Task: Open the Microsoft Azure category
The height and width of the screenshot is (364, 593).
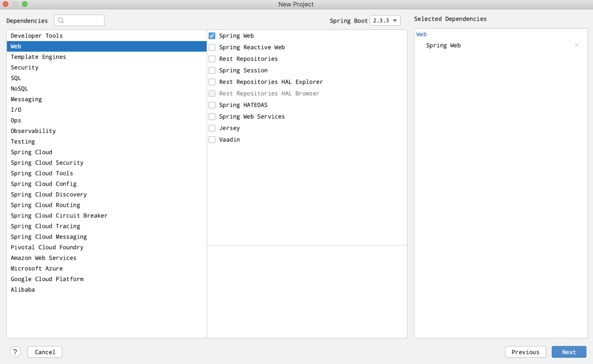Action: coord(107,268)
